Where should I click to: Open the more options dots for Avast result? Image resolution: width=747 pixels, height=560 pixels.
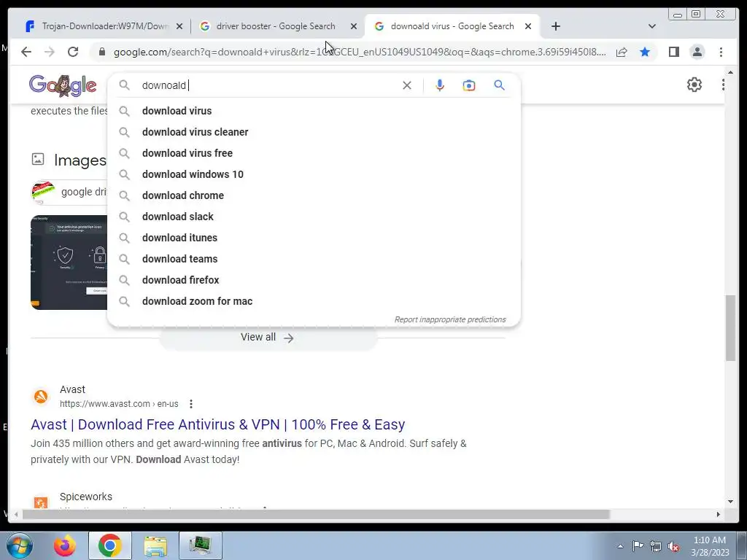[x=190, y=404]
